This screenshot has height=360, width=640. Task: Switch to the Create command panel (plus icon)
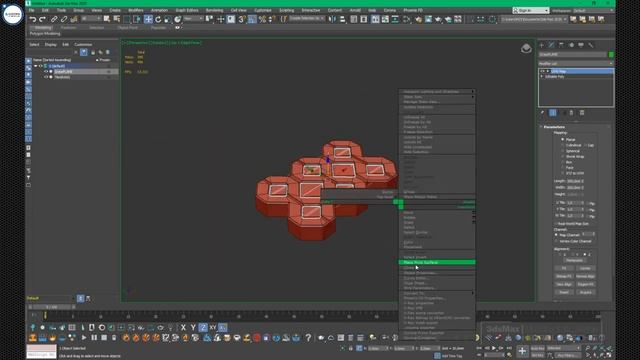[542, 45]
